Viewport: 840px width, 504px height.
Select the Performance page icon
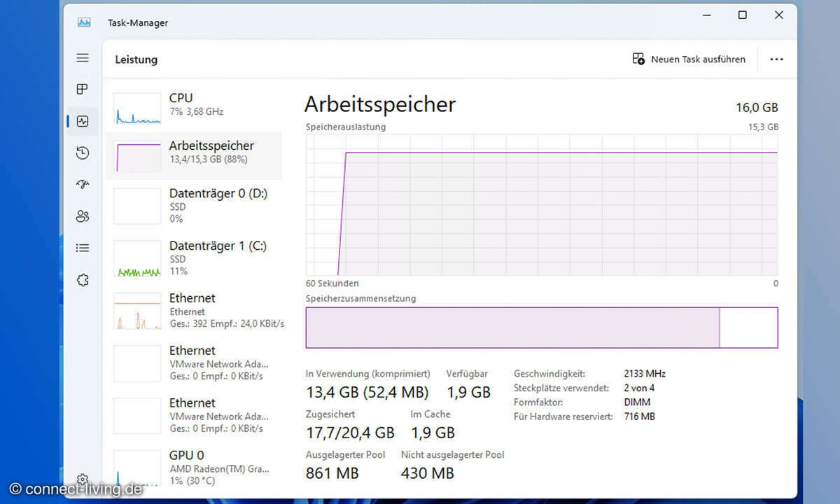coord(83,121)
